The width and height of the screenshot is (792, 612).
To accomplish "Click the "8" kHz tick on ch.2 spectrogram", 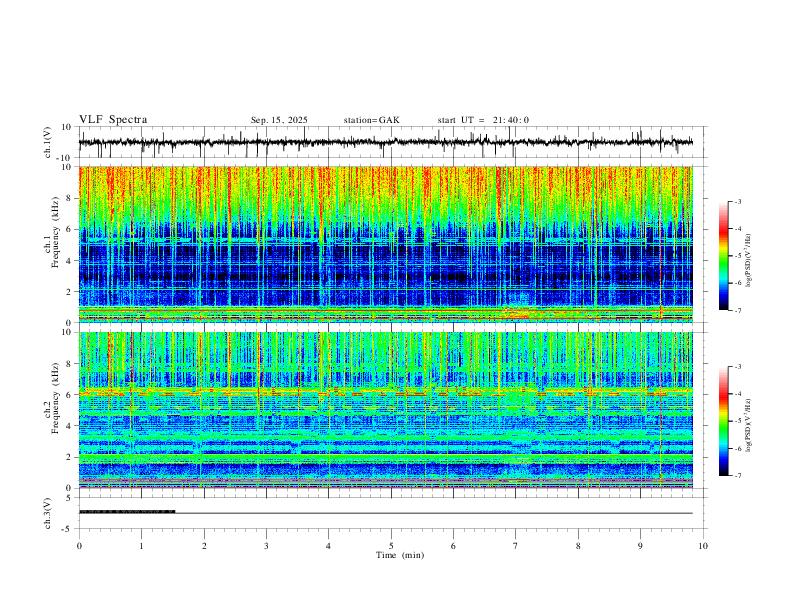I will [x=69, y=364].
